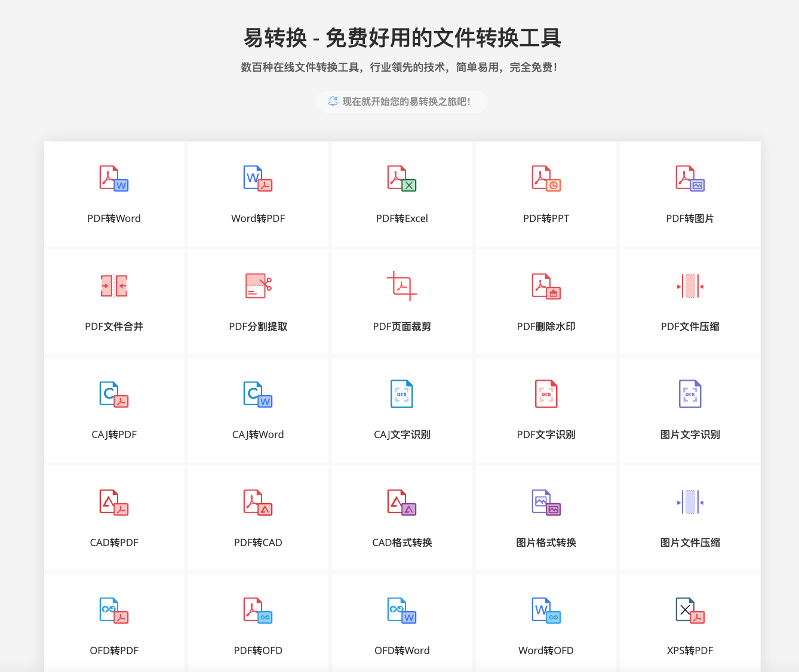
Task: Click the PDF转CAD icon
Action: click(258, 503)
